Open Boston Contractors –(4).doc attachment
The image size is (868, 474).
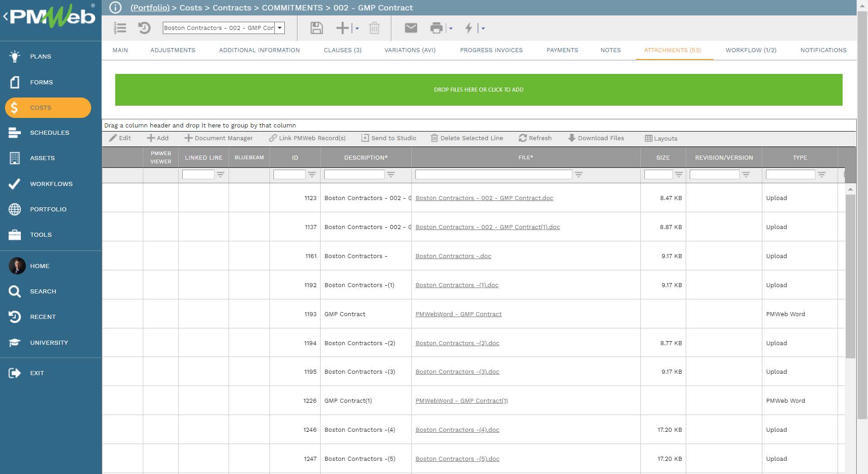457,430
